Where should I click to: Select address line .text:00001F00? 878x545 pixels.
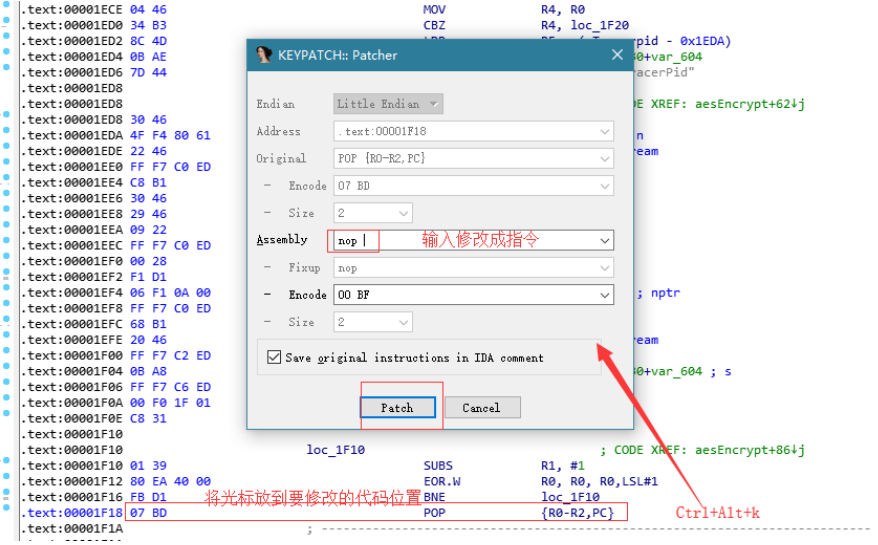[72, 355]
